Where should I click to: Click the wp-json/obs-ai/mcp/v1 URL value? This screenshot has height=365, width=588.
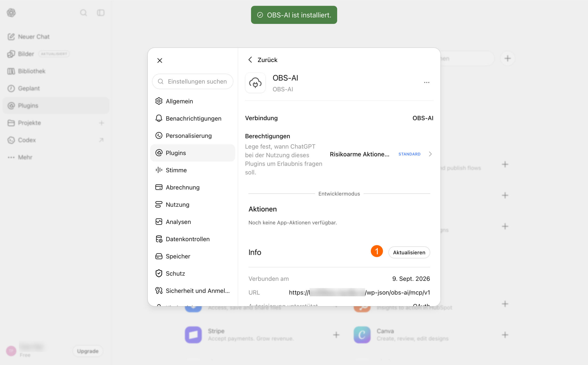(359, 293)
